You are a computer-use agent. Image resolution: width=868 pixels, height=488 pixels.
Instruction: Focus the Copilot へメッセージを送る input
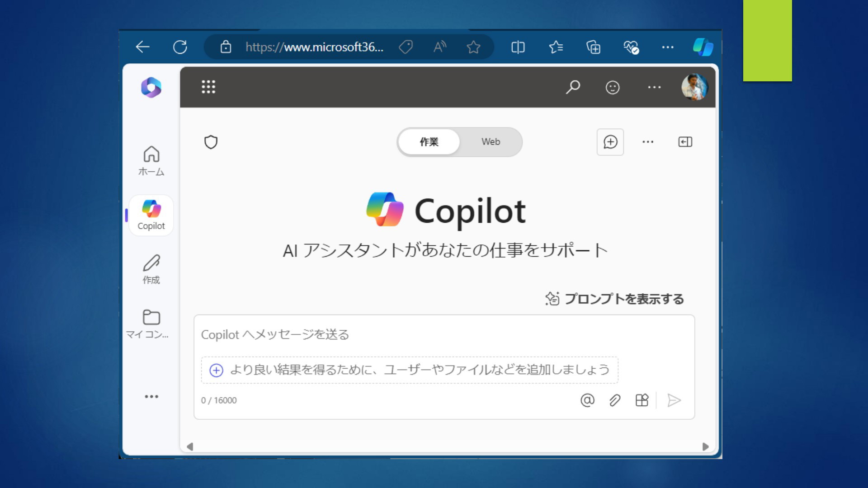(444, 335)
